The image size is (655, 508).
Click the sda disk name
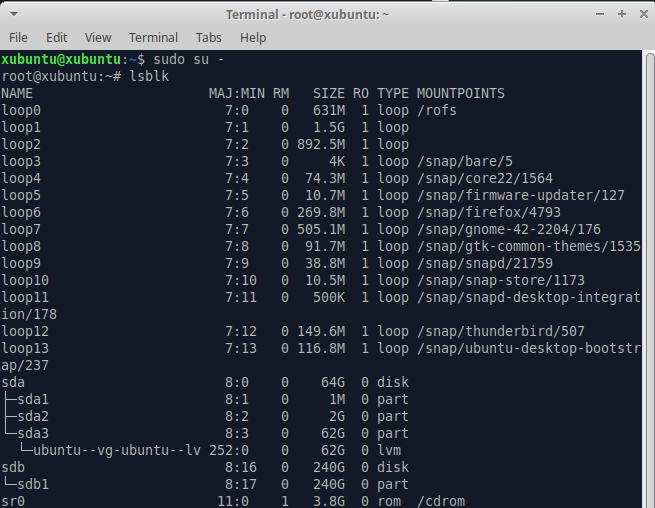(13, 382)
